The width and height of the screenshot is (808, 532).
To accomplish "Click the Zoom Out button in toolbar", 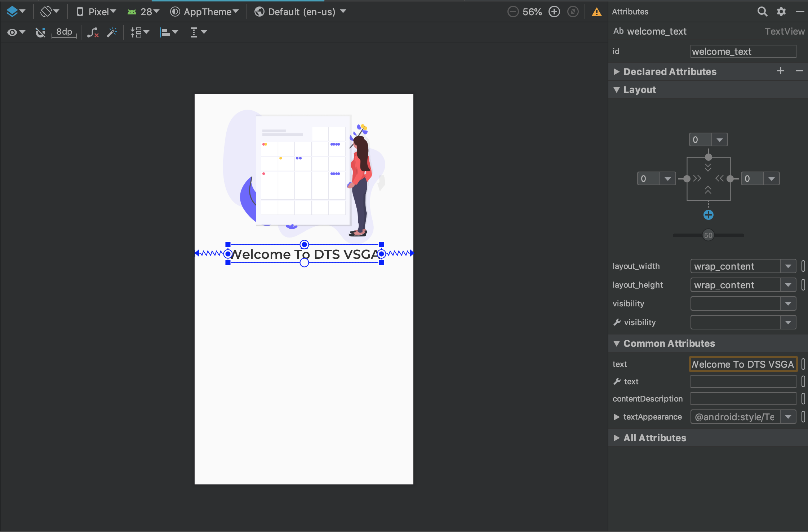I will point(512,11).
